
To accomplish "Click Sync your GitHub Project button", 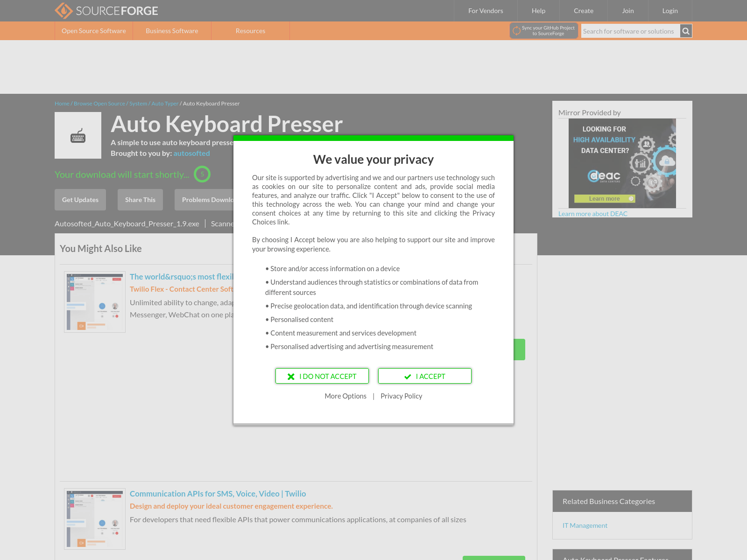I will point(544,31).
